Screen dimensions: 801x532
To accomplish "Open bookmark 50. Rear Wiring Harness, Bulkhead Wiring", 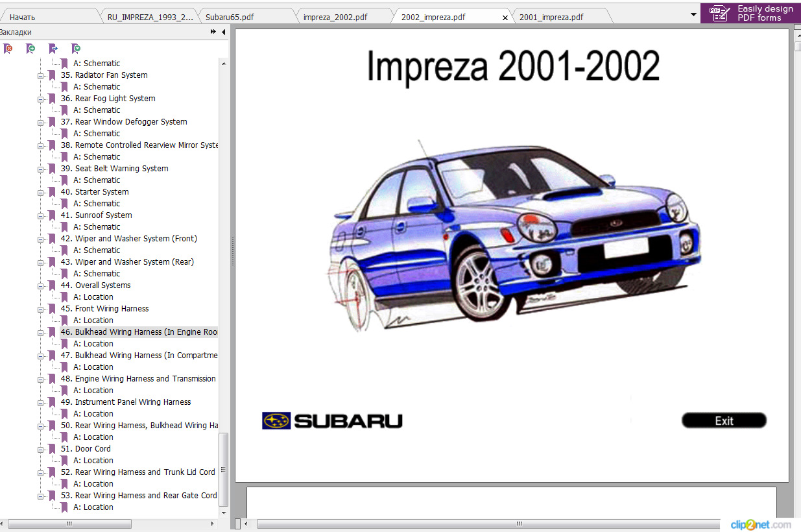I will (139, 426).
